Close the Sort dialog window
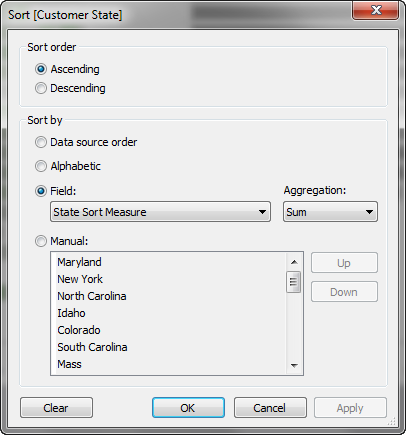The height and width of the screenshot is (435, 406). (x=376, y=10)
